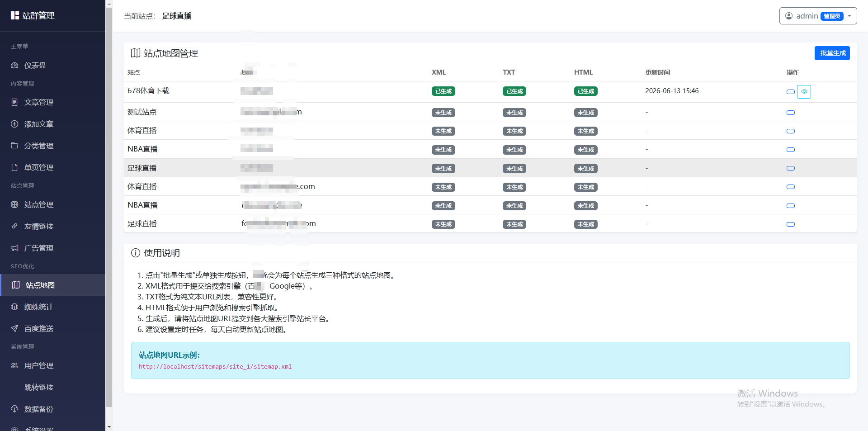Click the 友情链接 chain-link icon

coord(14,227)
